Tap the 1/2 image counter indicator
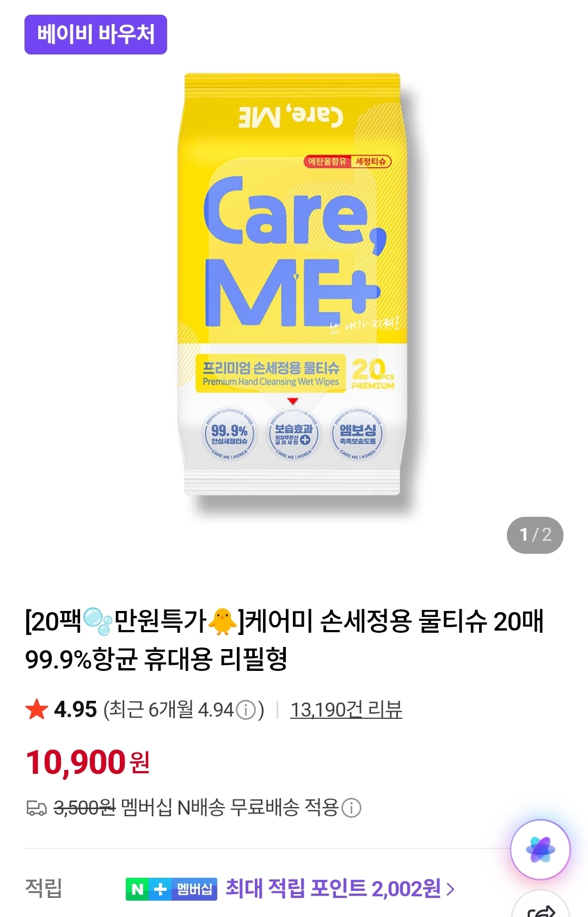 535,535
